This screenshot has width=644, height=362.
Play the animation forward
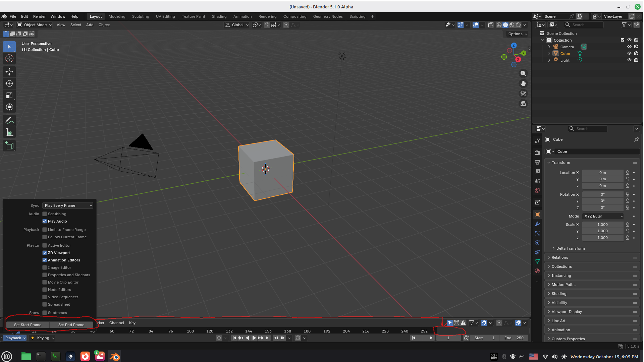point(254,338)
